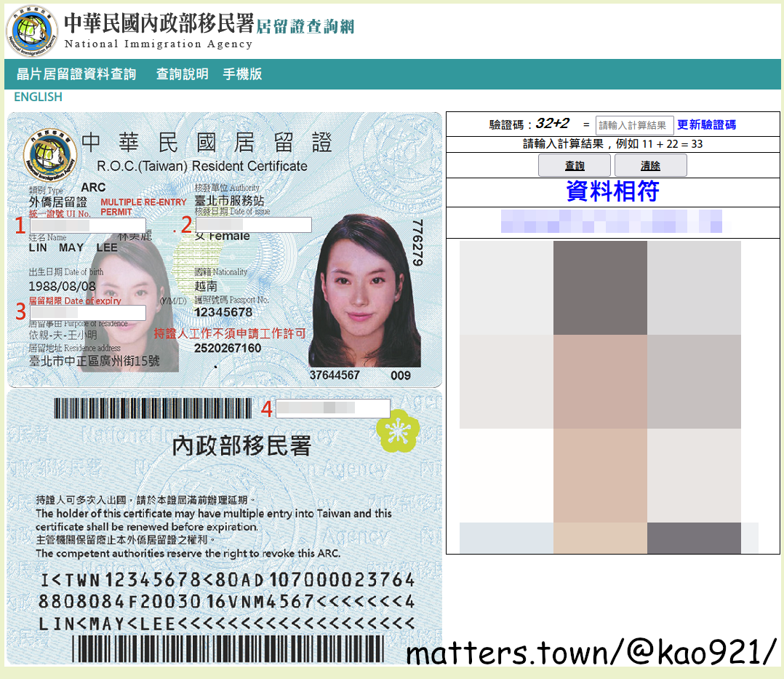
Task: Click the passport number 12345678
Action: 223,312
